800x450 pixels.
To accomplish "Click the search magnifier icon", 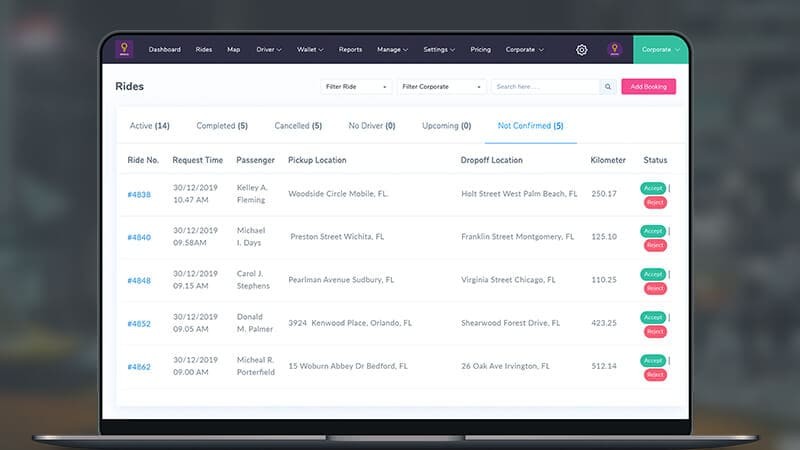I will pyautogui.click(x=606, y=87).
